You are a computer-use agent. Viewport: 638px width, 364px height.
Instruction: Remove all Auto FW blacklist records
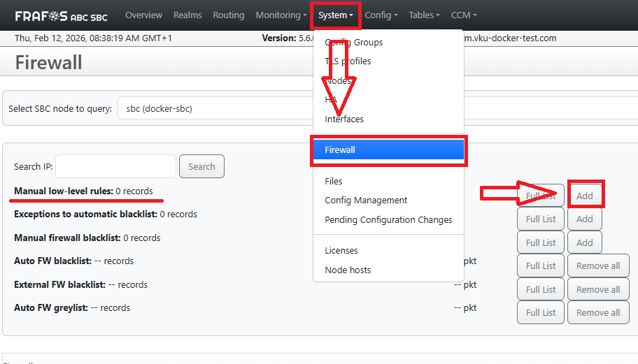click(x=598, y=266)
